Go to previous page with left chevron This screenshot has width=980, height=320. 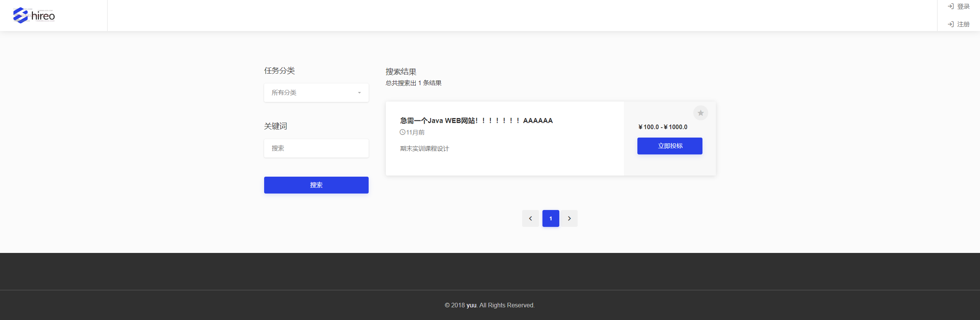pos(530,218)
